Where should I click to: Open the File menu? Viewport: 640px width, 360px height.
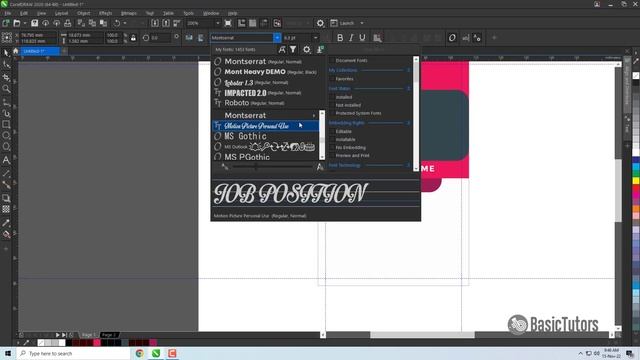tap(8, 13)
